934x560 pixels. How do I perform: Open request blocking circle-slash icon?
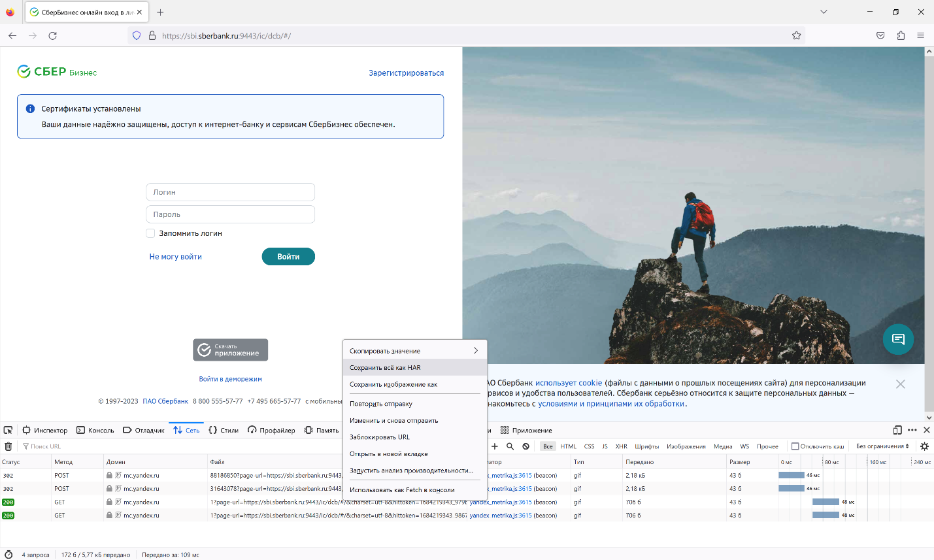pos(525,446)
